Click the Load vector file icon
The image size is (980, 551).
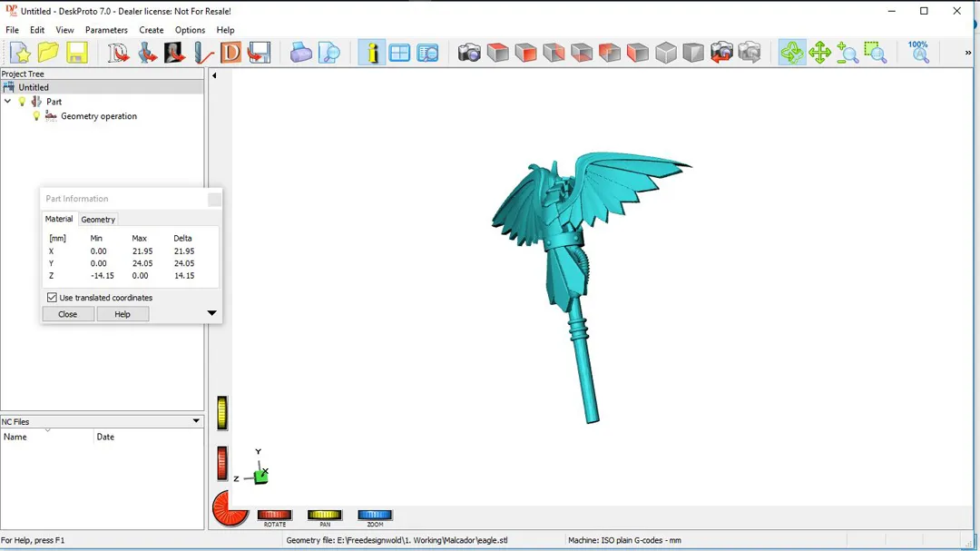(x=117, y=53)
